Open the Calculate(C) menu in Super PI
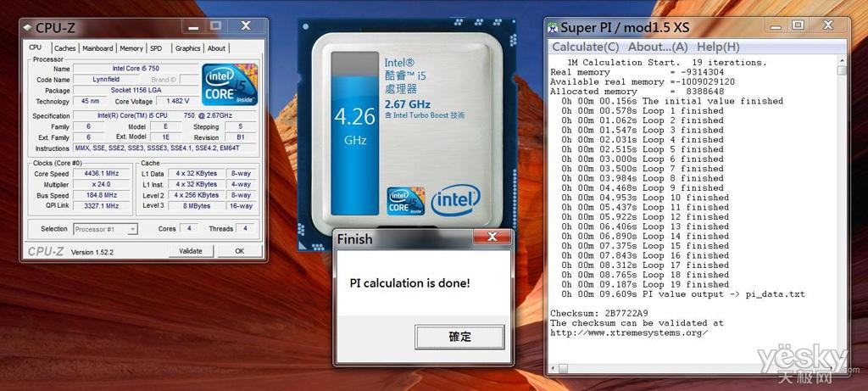Screen dimensions: 868x391 point(586,47)
